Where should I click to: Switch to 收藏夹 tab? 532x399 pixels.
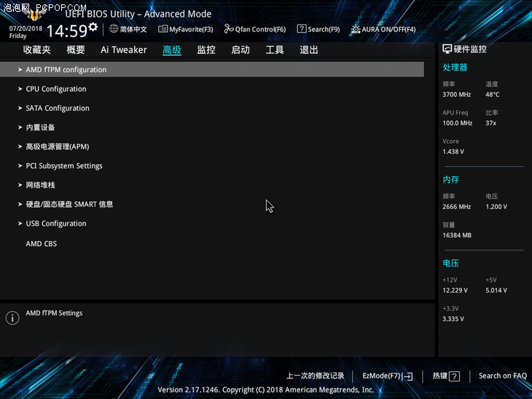coord(37,50)
